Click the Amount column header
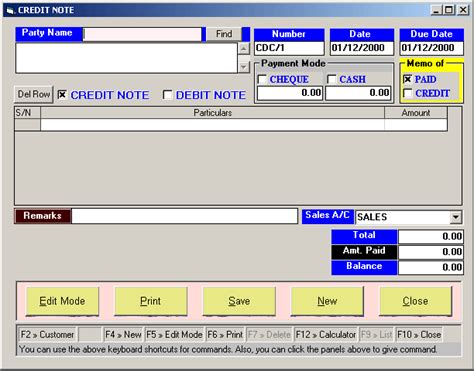 pos(416,113)
